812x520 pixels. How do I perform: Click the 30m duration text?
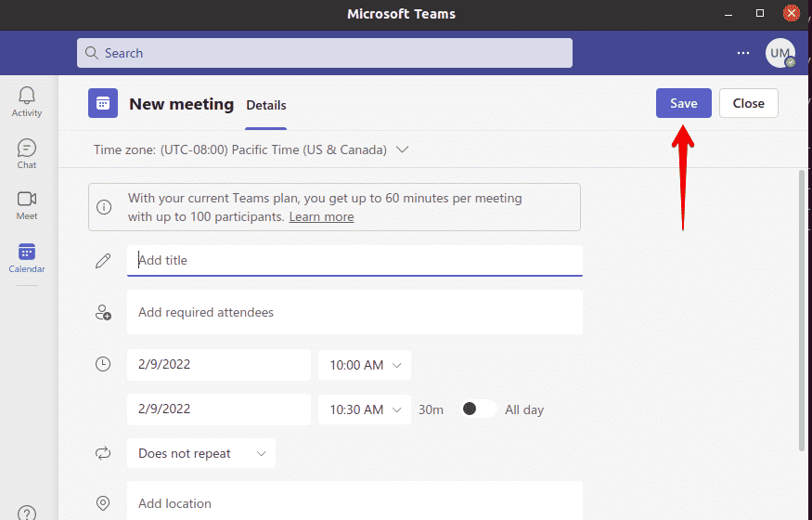431,409
